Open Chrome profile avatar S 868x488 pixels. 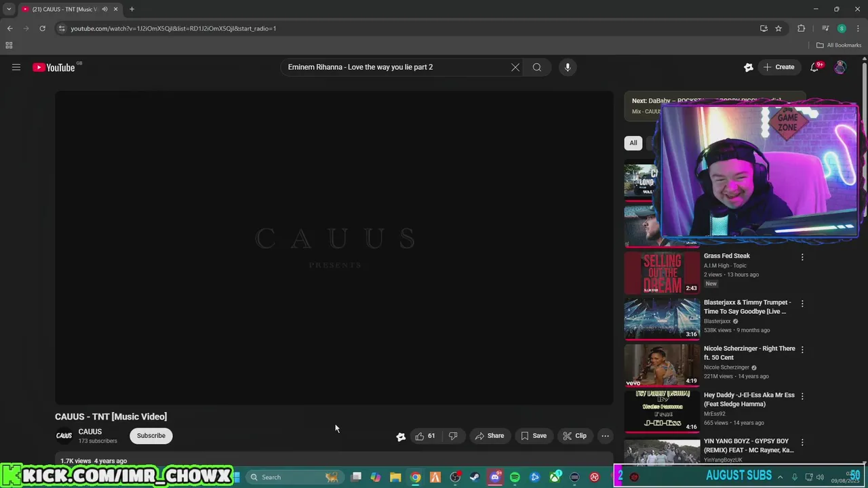pos(842,28)
